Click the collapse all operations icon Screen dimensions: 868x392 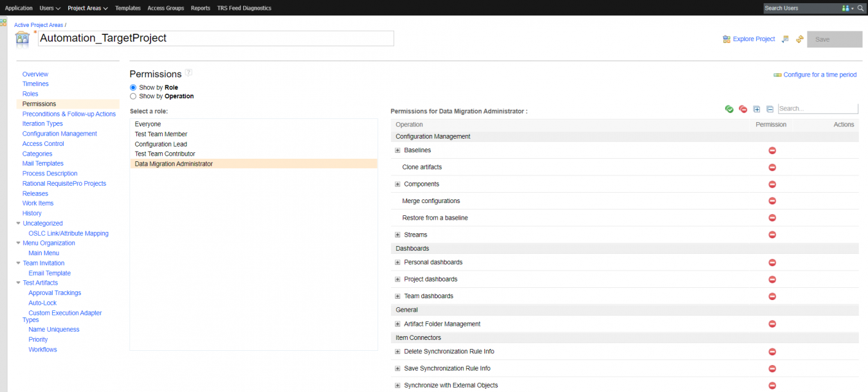770,109
